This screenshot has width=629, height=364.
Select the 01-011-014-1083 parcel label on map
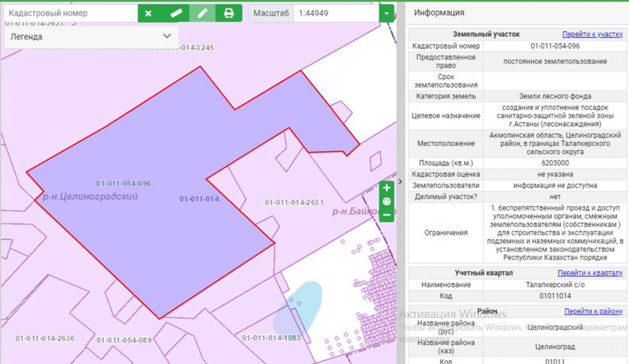[271, 338]
